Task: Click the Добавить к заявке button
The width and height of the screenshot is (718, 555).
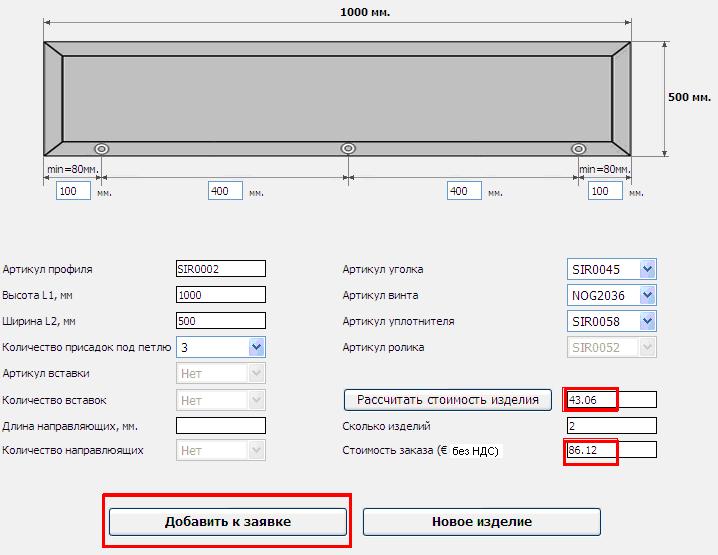Action: point(228,521)
